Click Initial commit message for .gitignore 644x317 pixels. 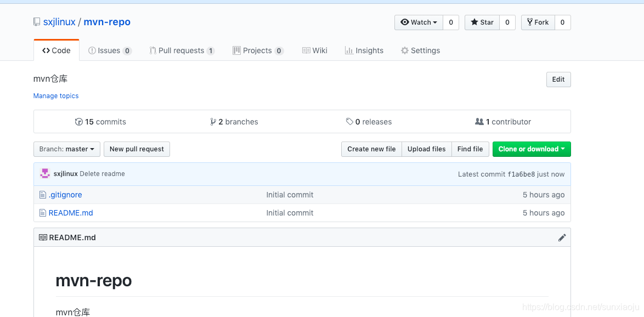(290, 195)
